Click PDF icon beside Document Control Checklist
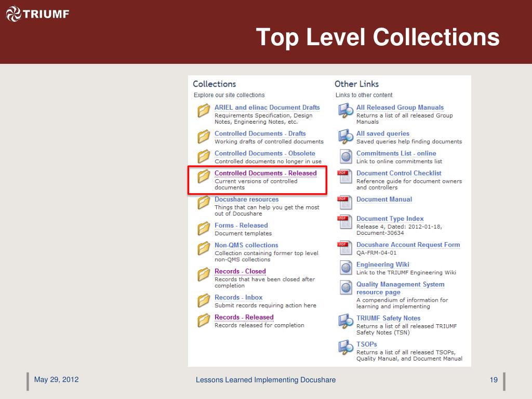Screen dimensions: 532x399 (x=345, y=177)
